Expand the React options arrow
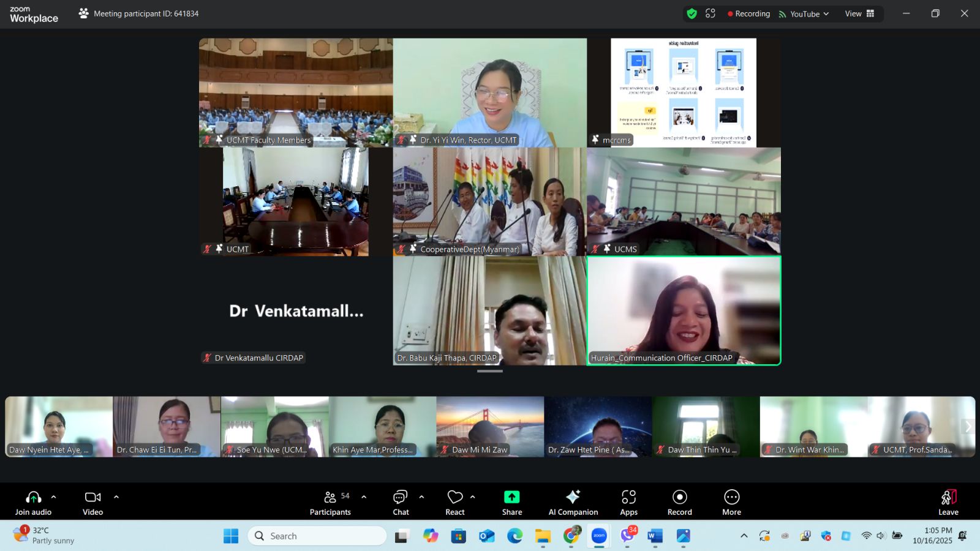Image resolution: width=980 pixels, height=551 pixels. tap(473, 497)
